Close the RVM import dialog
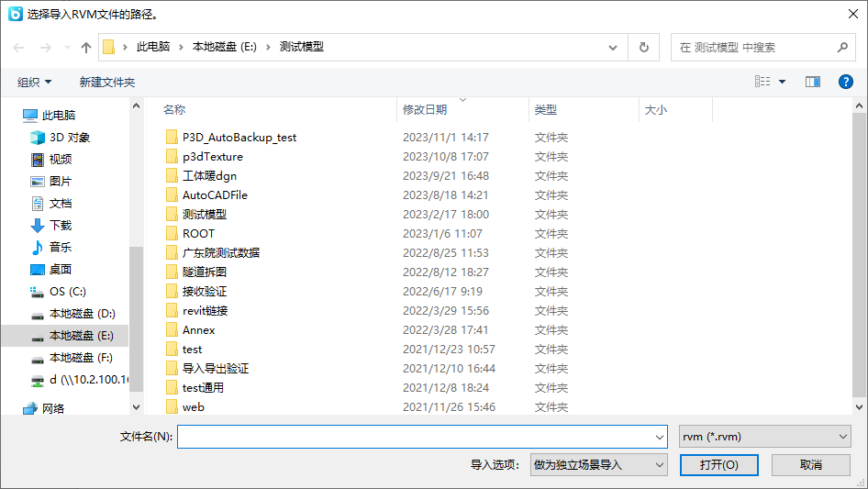868x489 pixels. (853, 14)
